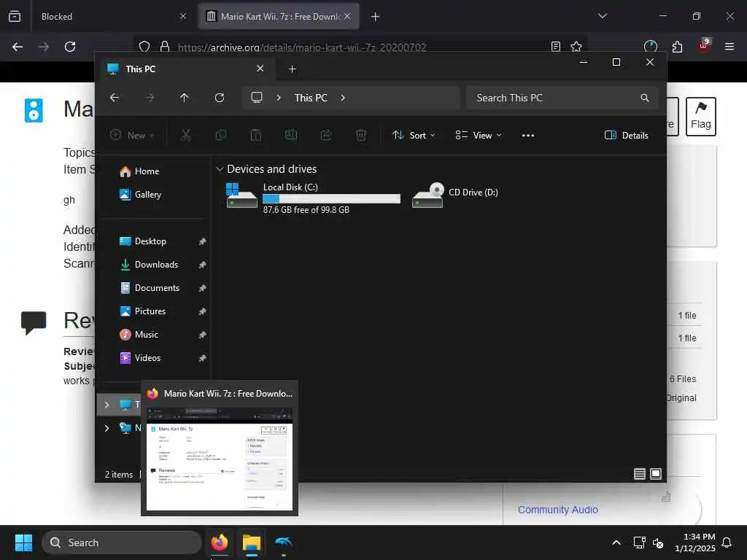Viewport: 747px width, 560px height.
Task: Click the Delete trash icon in Explorer toolbar
Action: tap(361, 135)
